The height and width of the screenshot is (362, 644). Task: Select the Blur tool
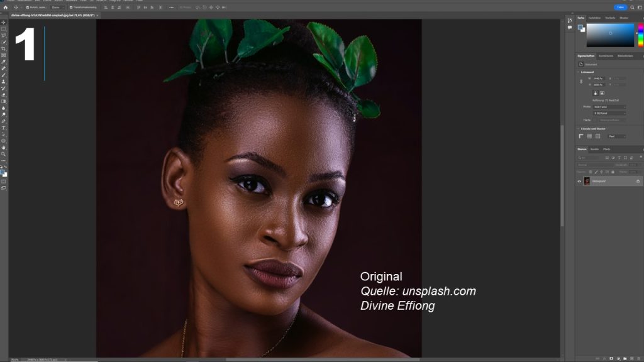tap(4, 107)
